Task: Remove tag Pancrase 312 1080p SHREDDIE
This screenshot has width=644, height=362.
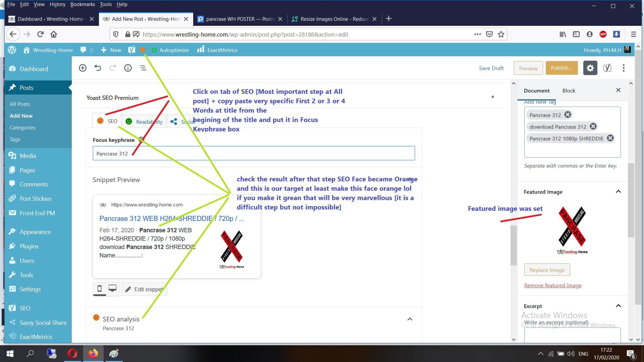Action: [610, 138]
